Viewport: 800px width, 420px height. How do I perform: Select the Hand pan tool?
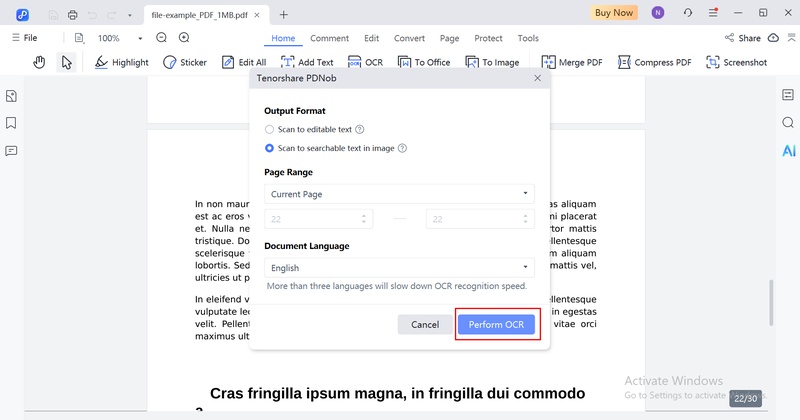coord(40,62)
